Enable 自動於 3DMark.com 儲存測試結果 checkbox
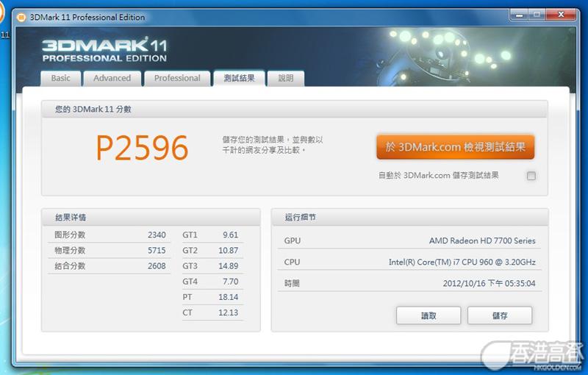Viewport: 588px width, 375px height. 531,176
